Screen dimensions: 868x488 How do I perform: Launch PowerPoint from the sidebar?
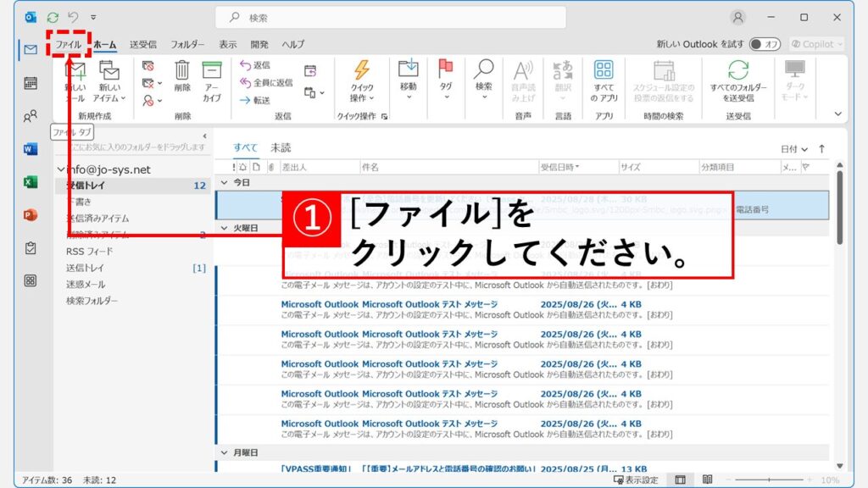pos(31,214)
